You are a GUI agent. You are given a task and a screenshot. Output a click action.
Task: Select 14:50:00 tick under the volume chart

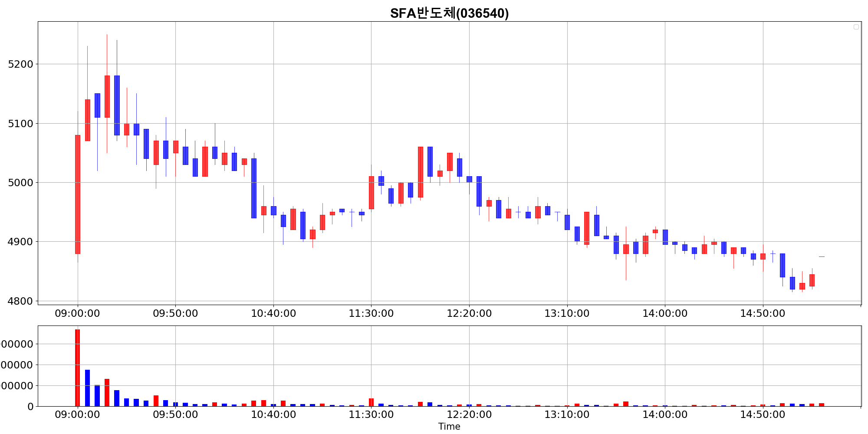[x=763, y=414]
